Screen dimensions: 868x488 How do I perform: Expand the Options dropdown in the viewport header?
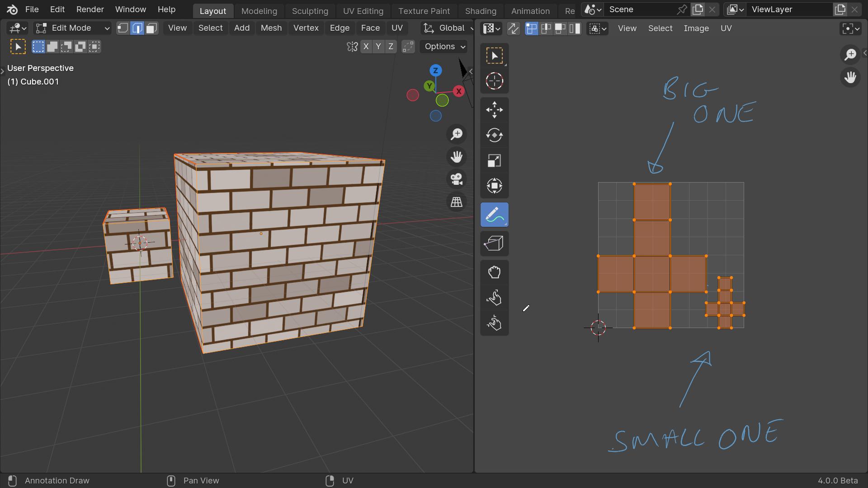coord(443,46)
